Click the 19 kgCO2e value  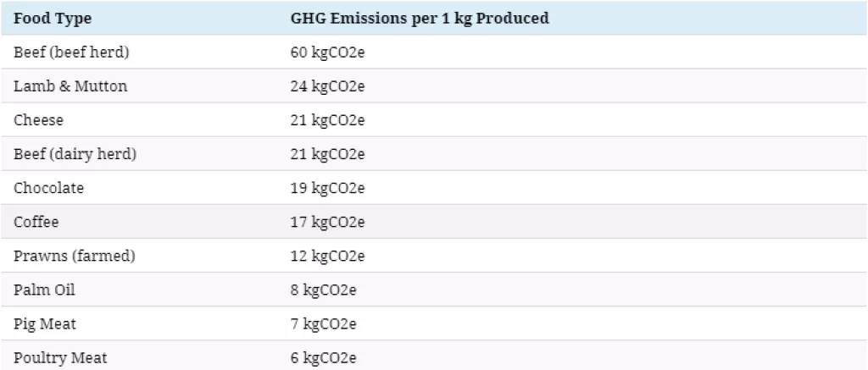(327, 188)
